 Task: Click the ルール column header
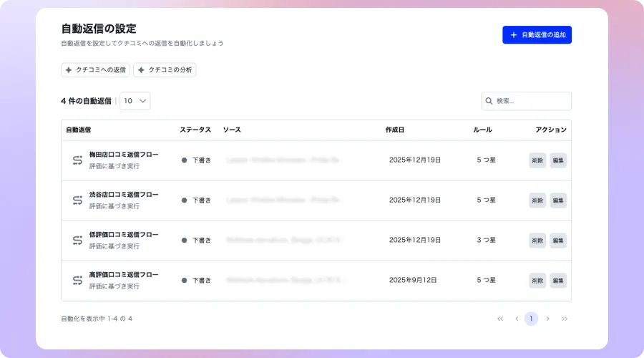(x=482, y=130)
